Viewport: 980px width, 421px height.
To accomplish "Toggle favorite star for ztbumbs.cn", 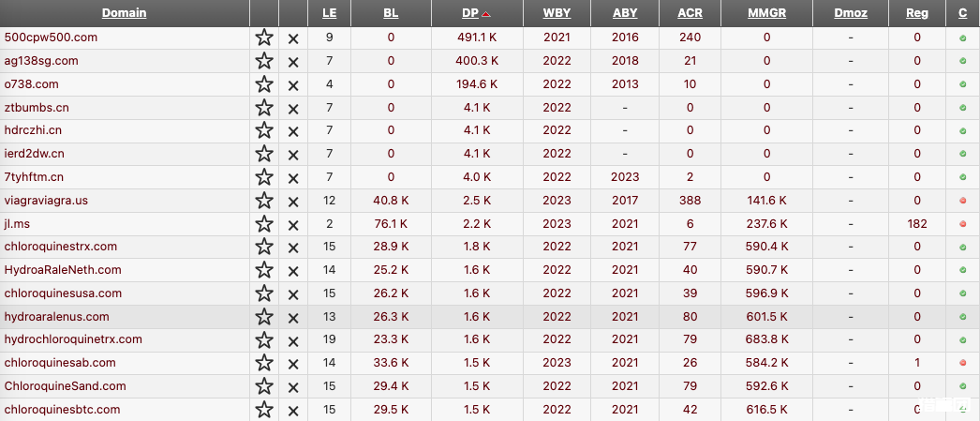I will point(264,108).
